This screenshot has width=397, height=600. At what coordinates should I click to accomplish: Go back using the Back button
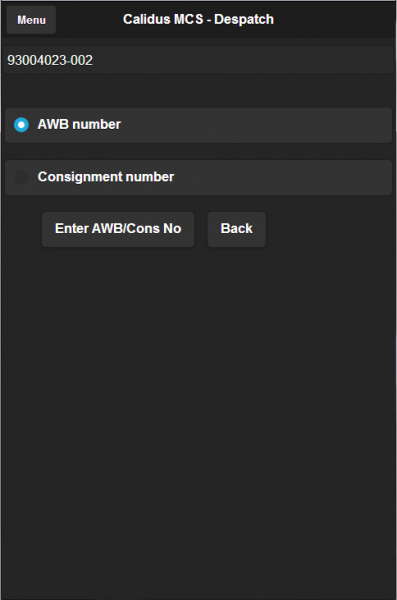pos(236,229)
